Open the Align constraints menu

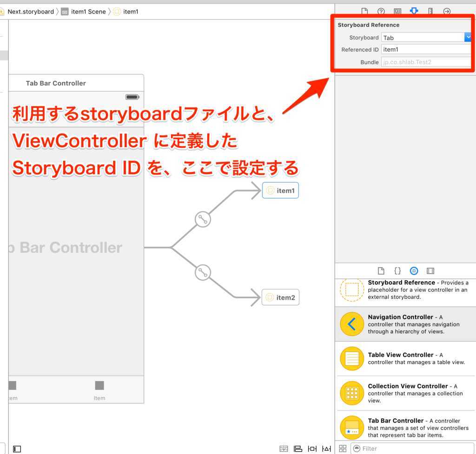point(298,448)
